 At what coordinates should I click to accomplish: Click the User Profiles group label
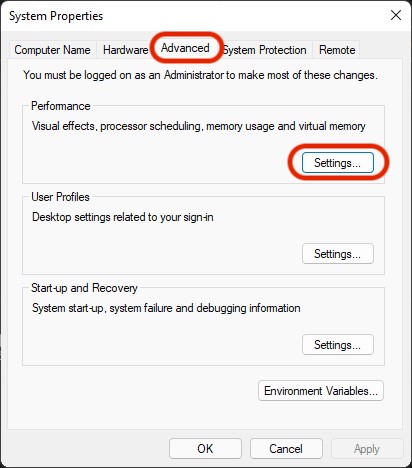[x=60, y=197]
